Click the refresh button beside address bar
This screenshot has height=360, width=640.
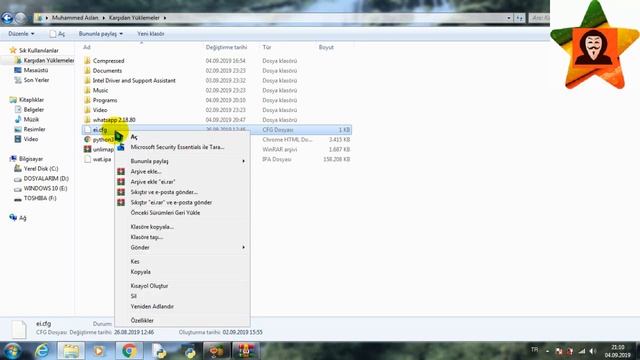(x=519, y=18)
